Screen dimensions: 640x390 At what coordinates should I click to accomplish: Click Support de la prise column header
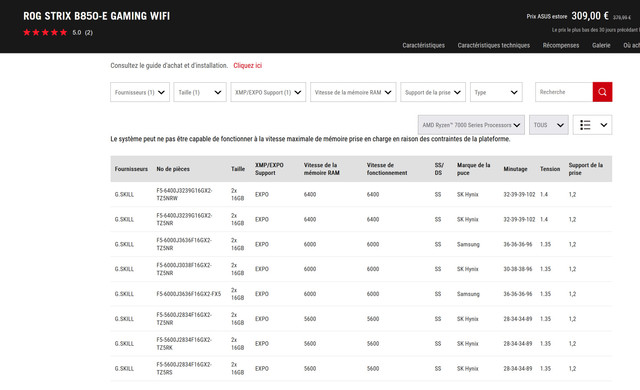pos(585,169)
